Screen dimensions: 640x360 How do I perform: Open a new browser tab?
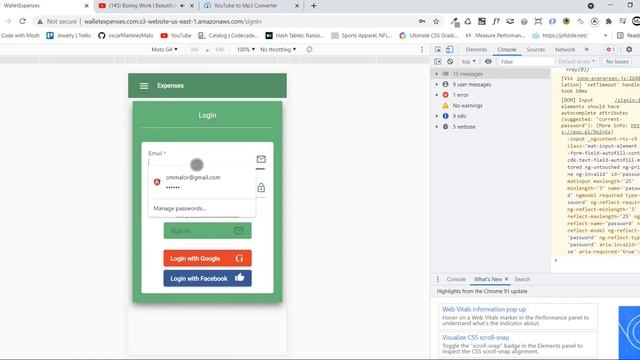click(313, 6)
